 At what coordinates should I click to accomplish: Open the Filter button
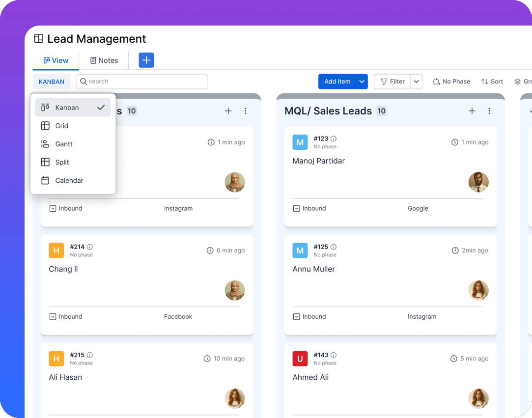click(x=392, y=82)
